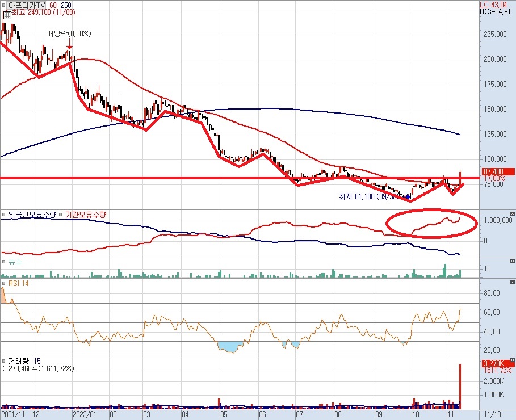Click the 최고 249,100 (11/09) text
Screen dimensions: 516x420
(44, 12)
